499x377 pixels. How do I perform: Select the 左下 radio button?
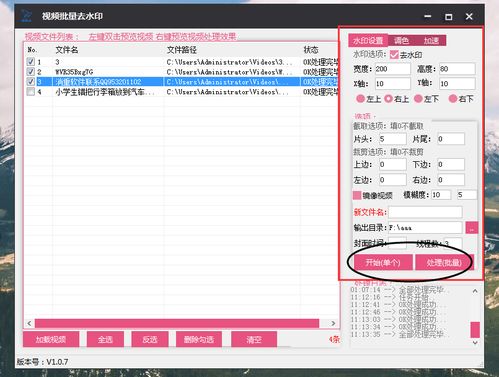coord(418,99)
